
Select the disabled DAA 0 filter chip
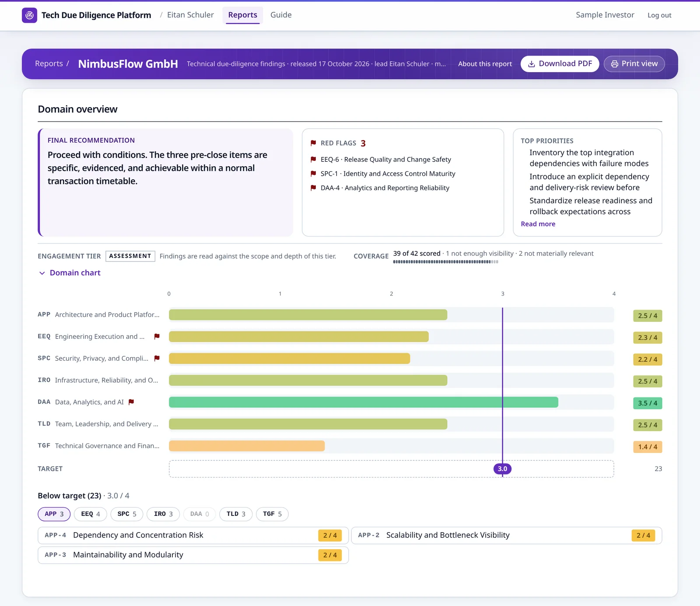click(199, 514)
